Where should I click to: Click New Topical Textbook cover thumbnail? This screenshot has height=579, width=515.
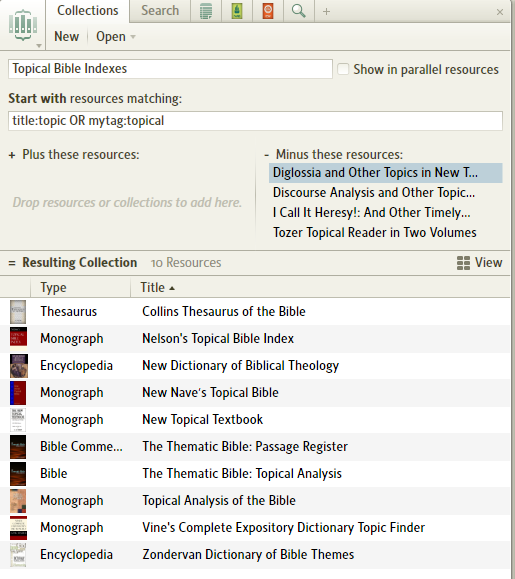click(18, 420)
